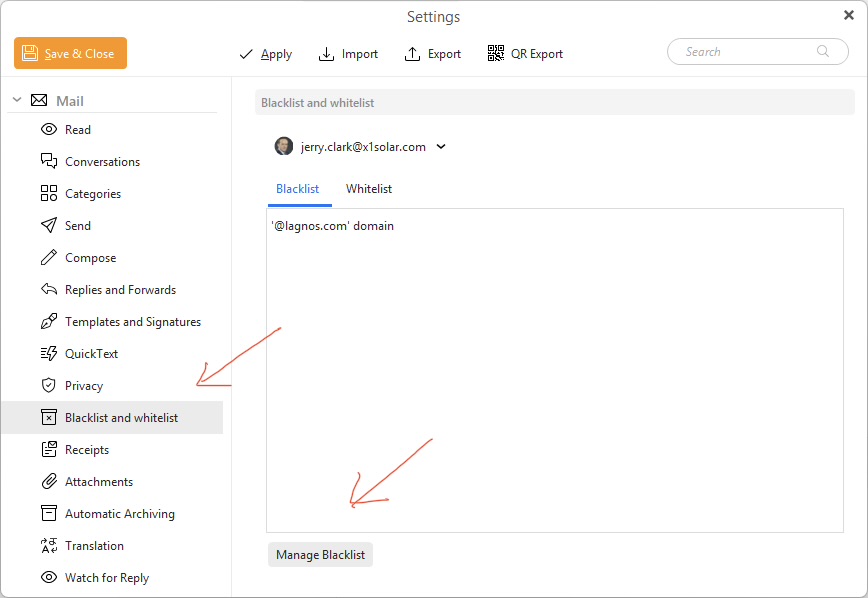Open the Templates and Signatures section

[132, 322]
